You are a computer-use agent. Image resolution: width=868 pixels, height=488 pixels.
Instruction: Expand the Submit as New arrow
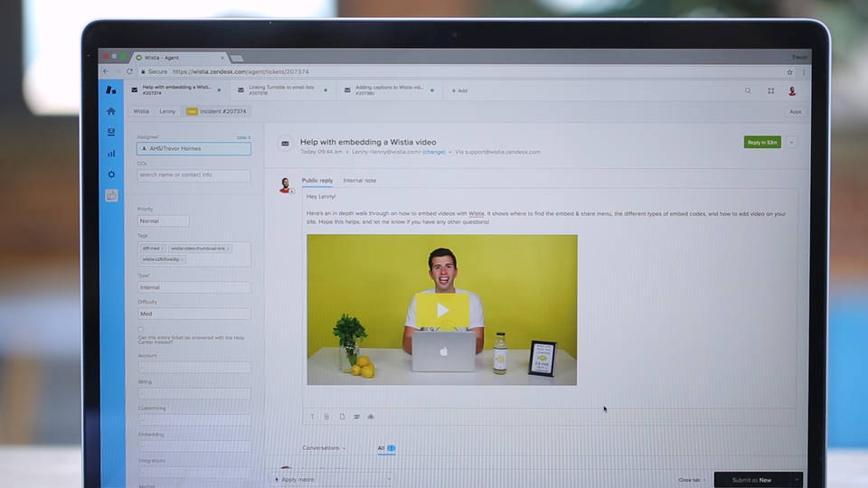(797, 480)
